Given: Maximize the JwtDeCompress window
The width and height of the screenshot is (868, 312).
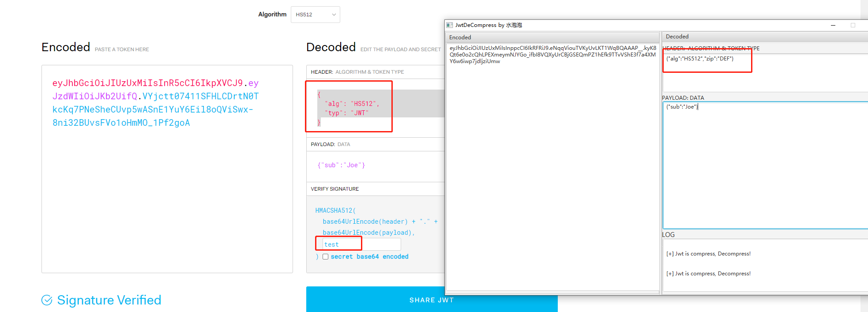Looking at the screenshot, I should tap(853, 25).
